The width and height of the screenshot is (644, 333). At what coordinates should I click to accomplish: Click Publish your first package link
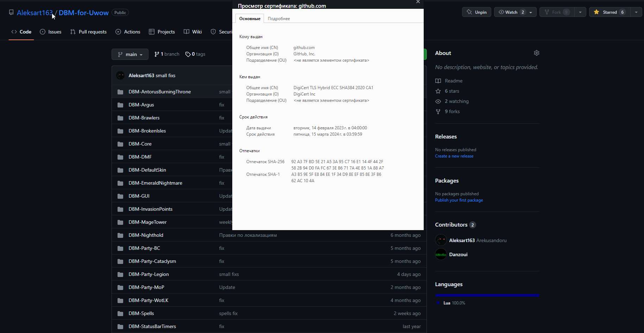coord(459,200)
